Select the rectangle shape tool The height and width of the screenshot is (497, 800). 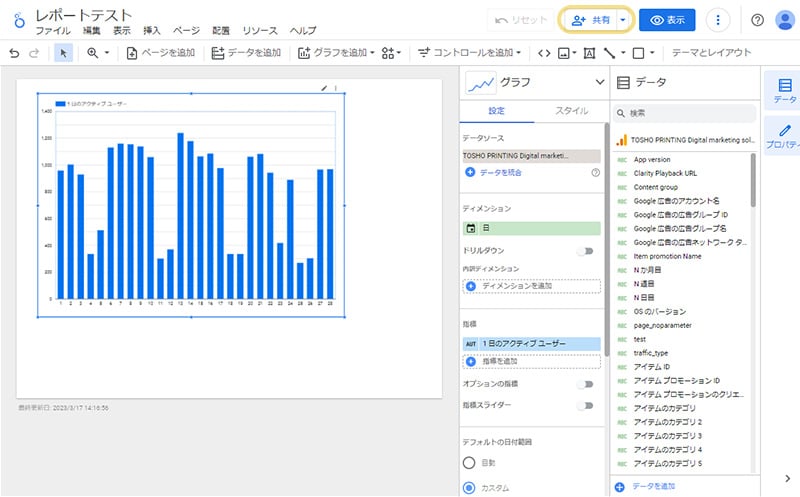[x=638, y=53]
